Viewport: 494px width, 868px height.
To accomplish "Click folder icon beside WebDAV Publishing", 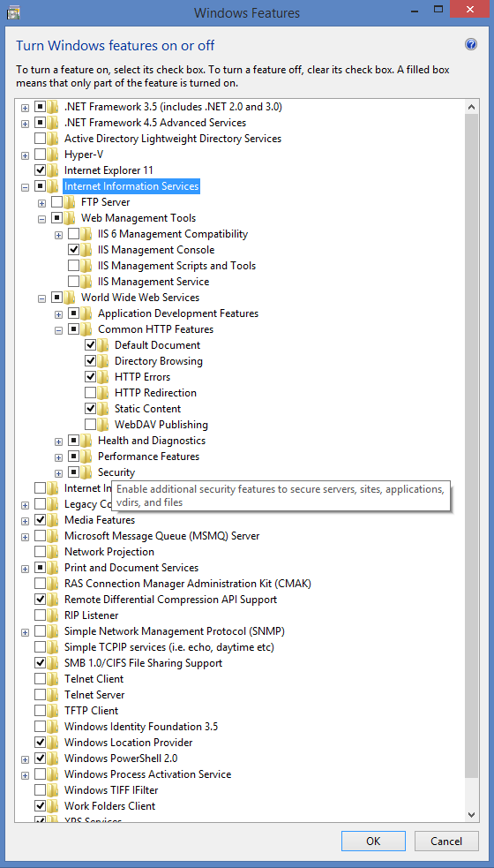I will pyautogui.click(x=103, y=425).
